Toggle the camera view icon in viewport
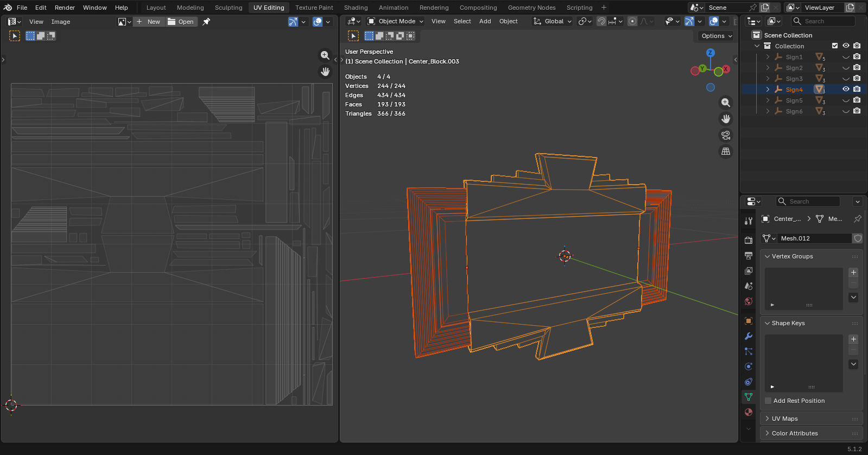Viewport: 868px width, 455px height. [x=726, y=135]
